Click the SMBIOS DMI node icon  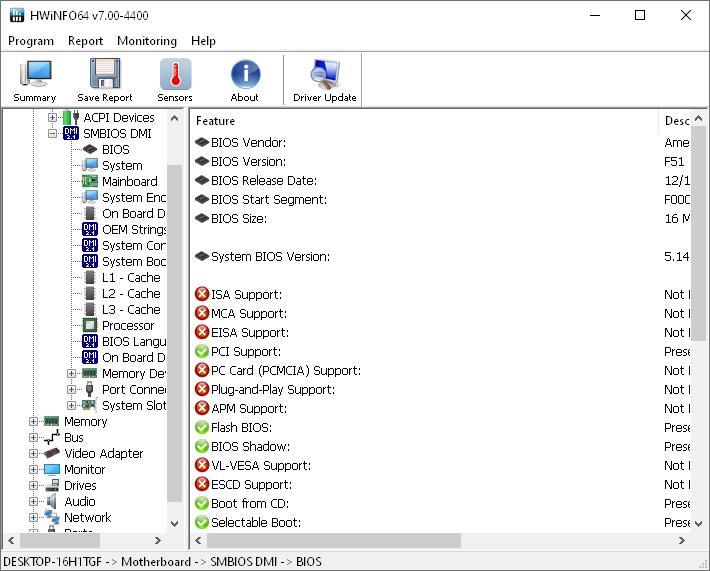[x=71, y=133]
